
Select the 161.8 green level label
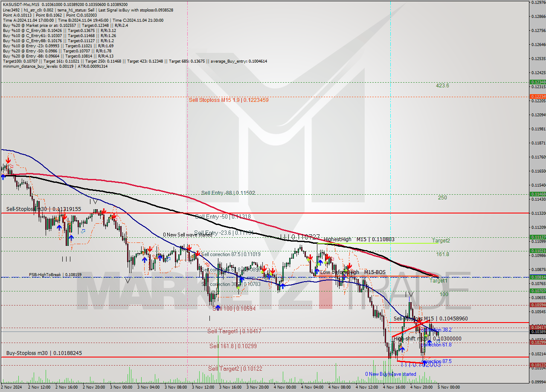[442, 254]
